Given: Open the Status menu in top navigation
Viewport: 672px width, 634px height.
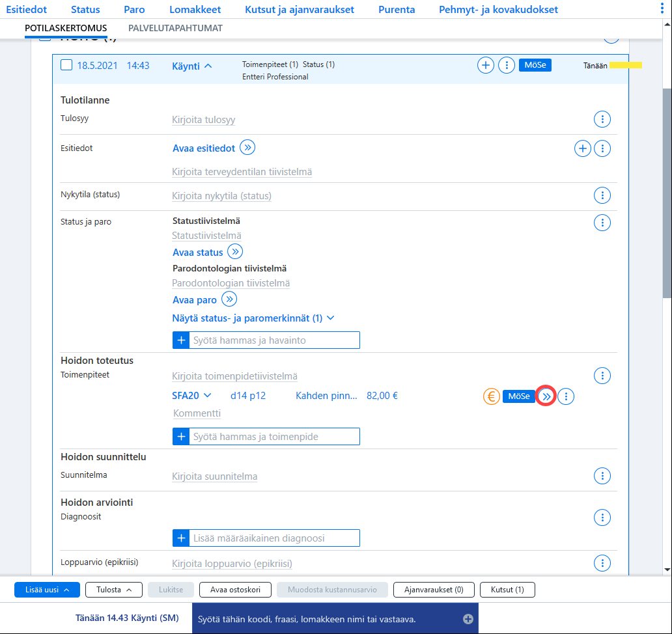Looking at the screenshot, I should 85,9.
